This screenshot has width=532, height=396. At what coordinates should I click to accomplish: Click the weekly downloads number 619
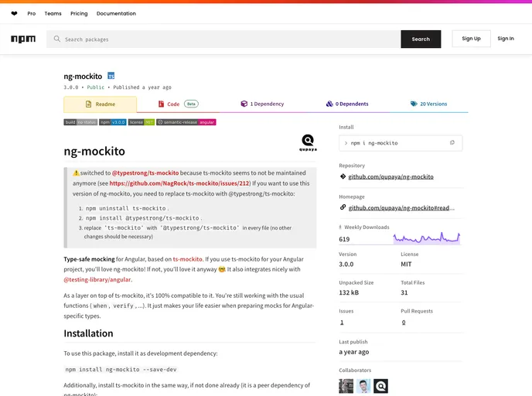(344, 239)
